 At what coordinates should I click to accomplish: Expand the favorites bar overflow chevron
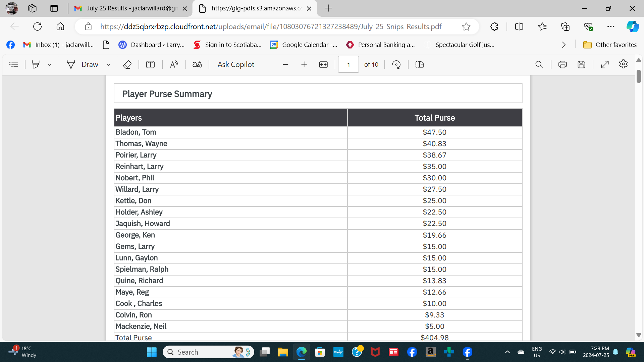tap(564, 45)
